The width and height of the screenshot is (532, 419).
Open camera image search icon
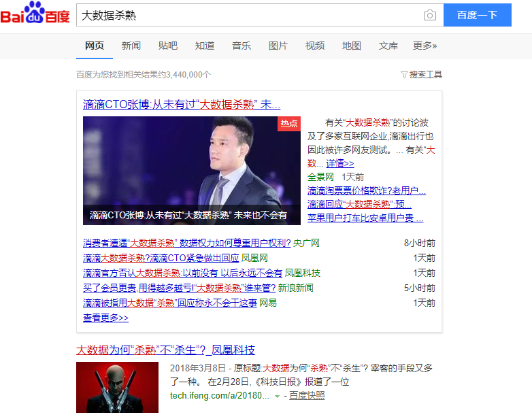429,15
